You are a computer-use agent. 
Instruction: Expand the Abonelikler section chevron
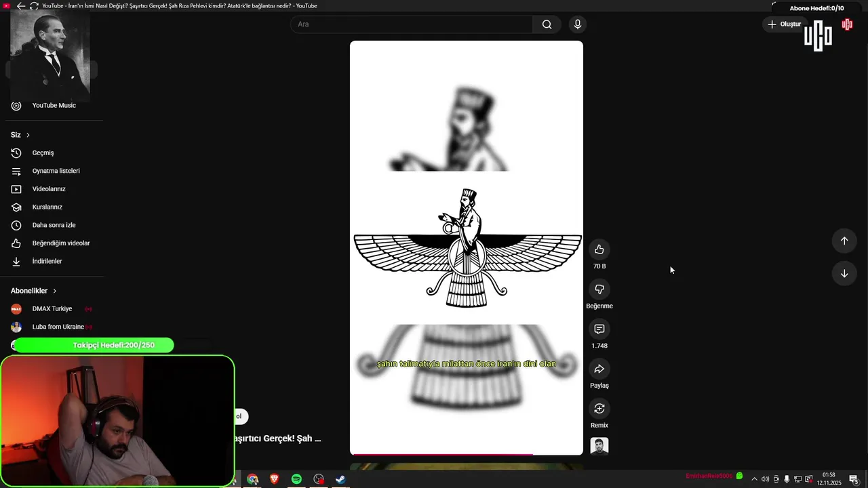point(55,291)
